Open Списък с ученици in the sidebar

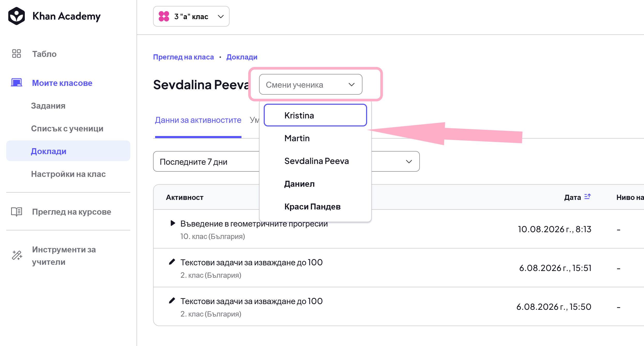67,128
